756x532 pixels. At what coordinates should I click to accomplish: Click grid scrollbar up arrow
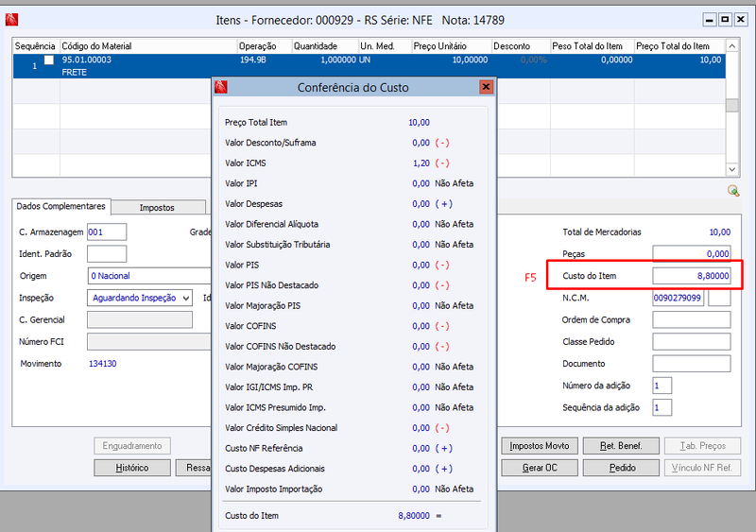pos(731,45)
